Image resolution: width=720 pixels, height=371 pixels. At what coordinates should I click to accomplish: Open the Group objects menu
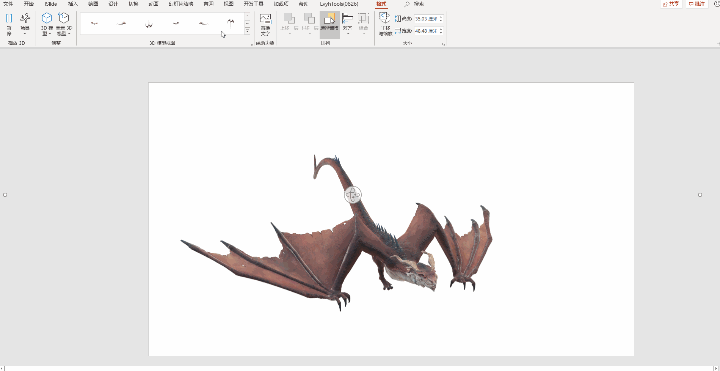[x=363, y=24]
